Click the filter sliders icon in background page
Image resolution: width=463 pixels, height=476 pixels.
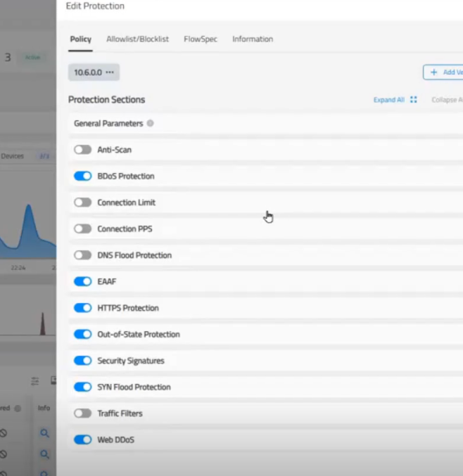35,380
